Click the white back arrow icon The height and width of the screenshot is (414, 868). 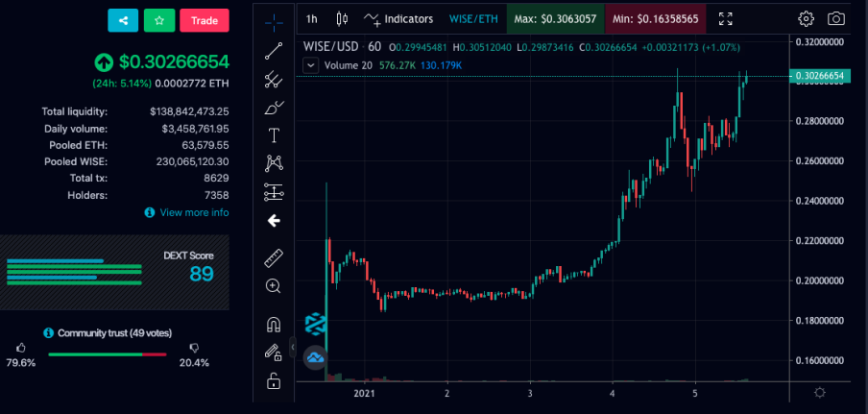pyautogui.click(x=274, y=221)
